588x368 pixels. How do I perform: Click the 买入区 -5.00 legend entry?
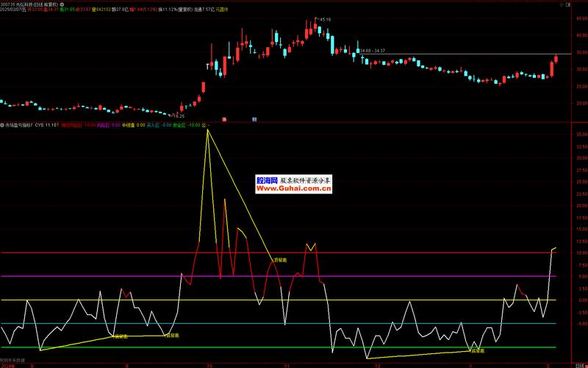159,125
